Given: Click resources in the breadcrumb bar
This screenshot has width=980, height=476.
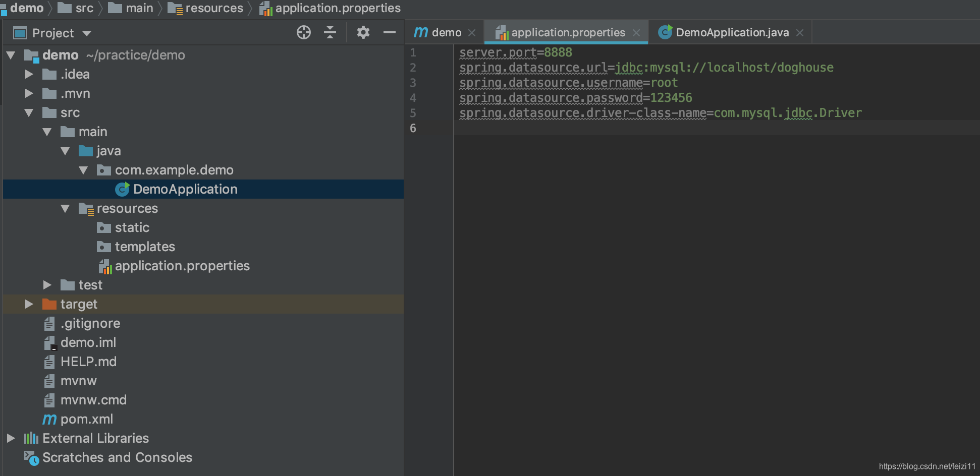Looking at the screenshot, I should [x=214, y=8].
